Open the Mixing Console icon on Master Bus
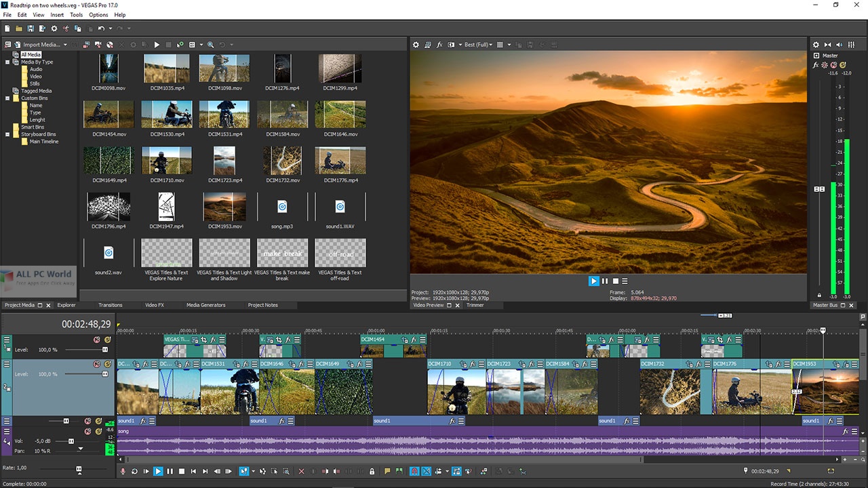 point(851,45)
